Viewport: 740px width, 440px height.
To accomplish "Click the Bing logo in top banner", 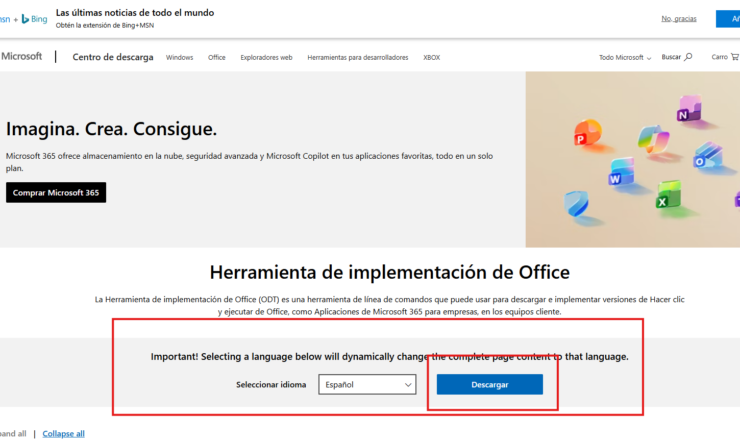I will (34, 19).
